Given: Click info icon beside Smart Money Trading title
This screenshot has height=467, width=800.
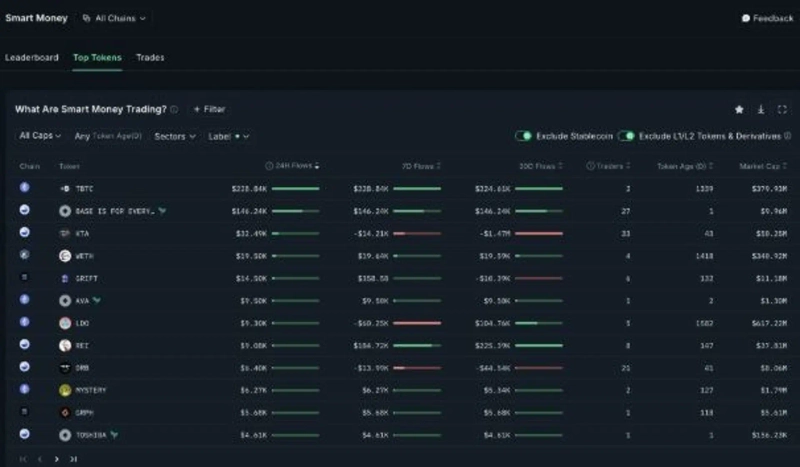Looking at the screenshot, I should [x=174, y=109].
